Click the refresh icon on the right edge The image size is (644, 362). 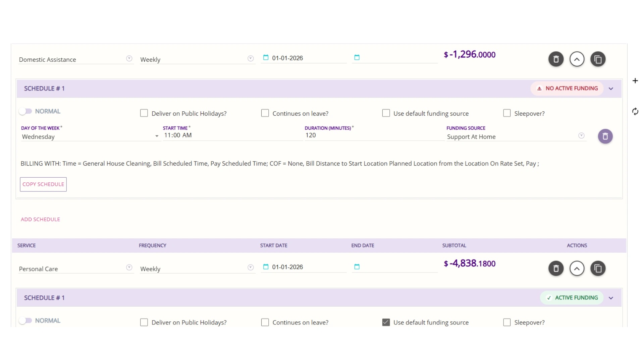click(635, 111)
